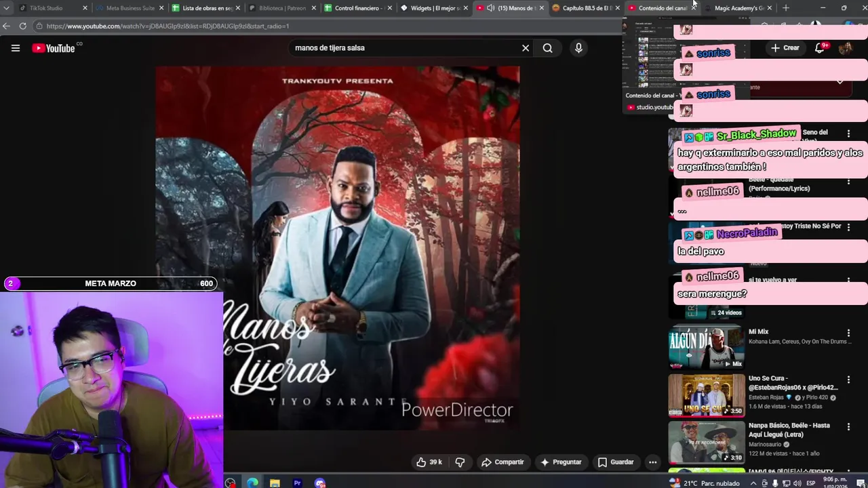Close the TikTok Studio tab

[85, 8]
